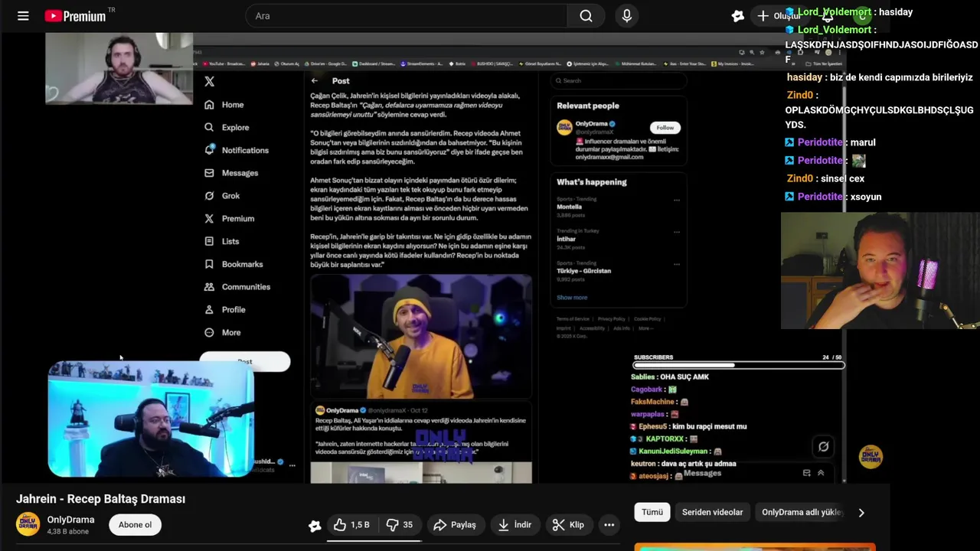
Task: Open the Oluştur create button
Action: pyautogui.click(x=778, y=16)
